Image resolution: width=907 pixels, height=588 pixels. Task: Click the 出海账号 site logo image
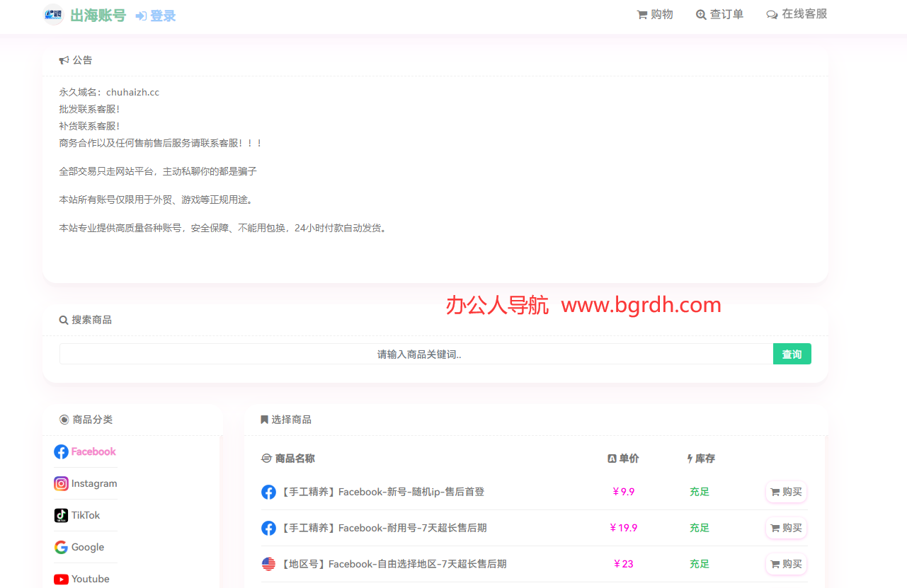53,15
